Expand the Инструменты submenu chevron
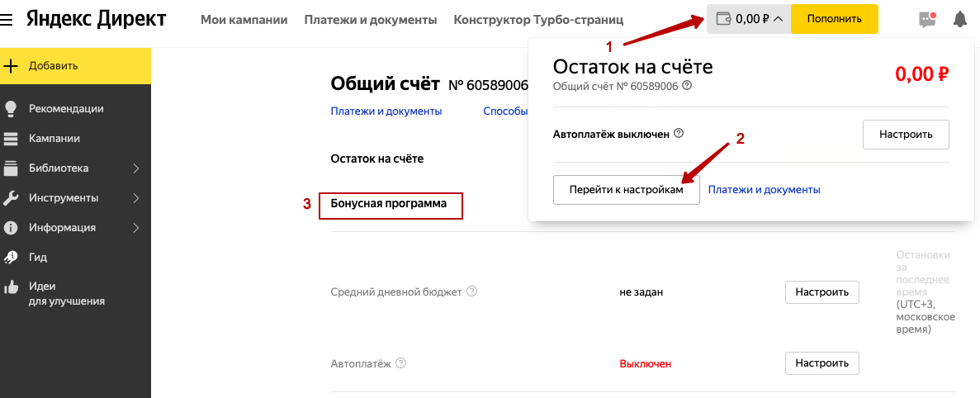The image size is (980, 398). pyautogui.click(x=136, y=198)
